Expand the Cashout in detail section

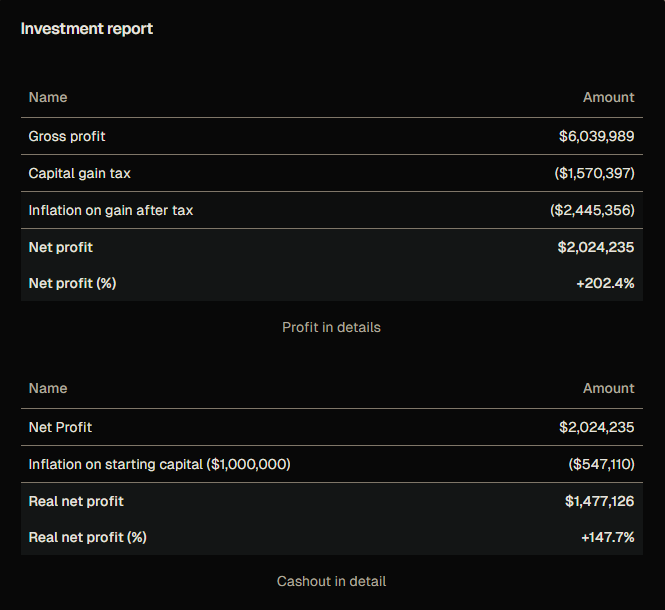coord(331,581)
